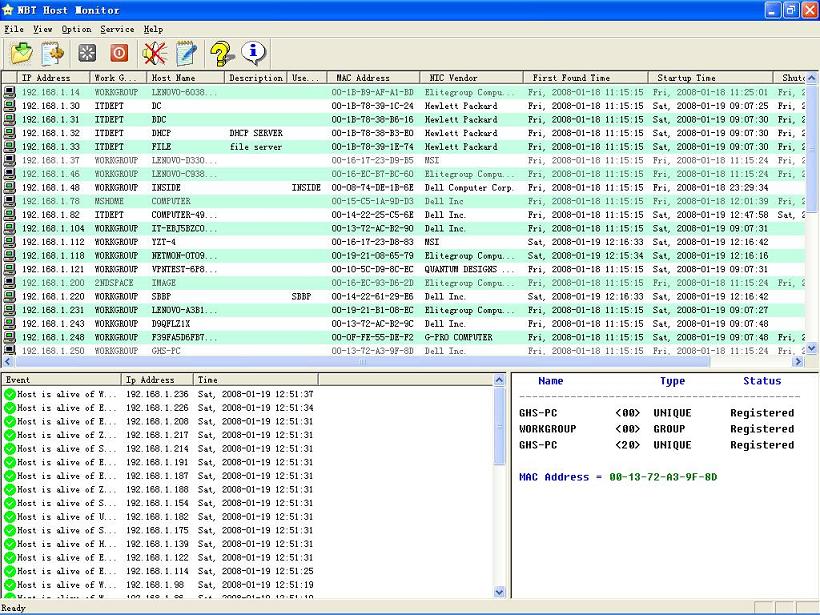Click the yellow question mark help icon
Screen dimensions: 820x615
221,53
